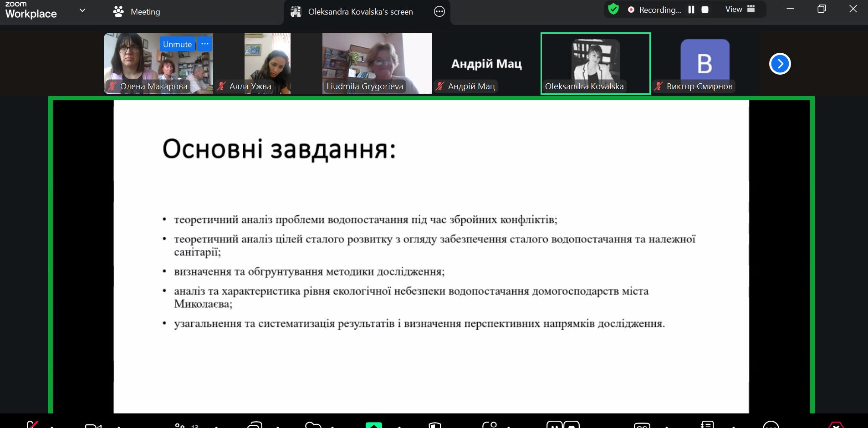Click the bullet about водопостачання під час збройних конфліктів

365,219
